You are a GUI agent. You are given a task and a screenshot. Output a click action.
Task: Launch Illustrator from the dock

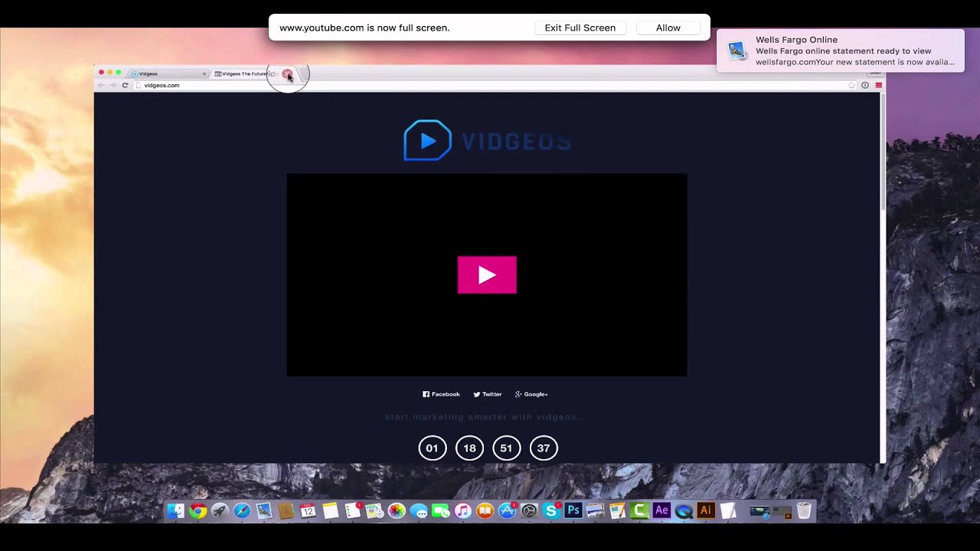pos(706,511)
